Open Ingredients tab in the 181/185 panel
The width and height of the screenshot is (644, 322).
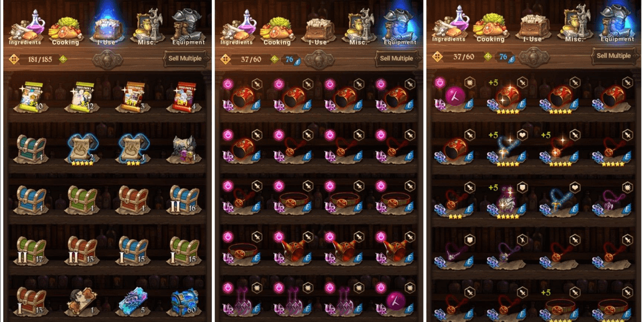[x=26, y=27]
